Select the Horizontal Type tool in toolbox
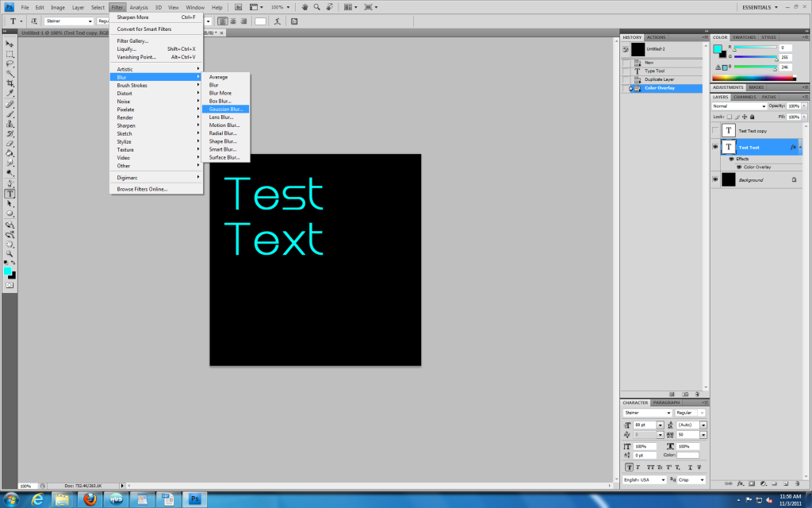The width and height of the screenshot is (812, 508). [10, 194]
